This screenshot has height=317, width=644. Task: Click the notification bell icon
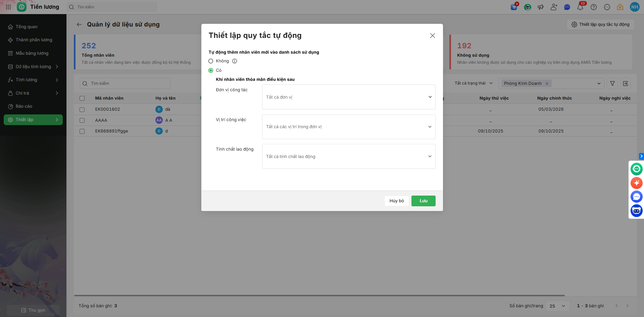[x=580, y=7]
